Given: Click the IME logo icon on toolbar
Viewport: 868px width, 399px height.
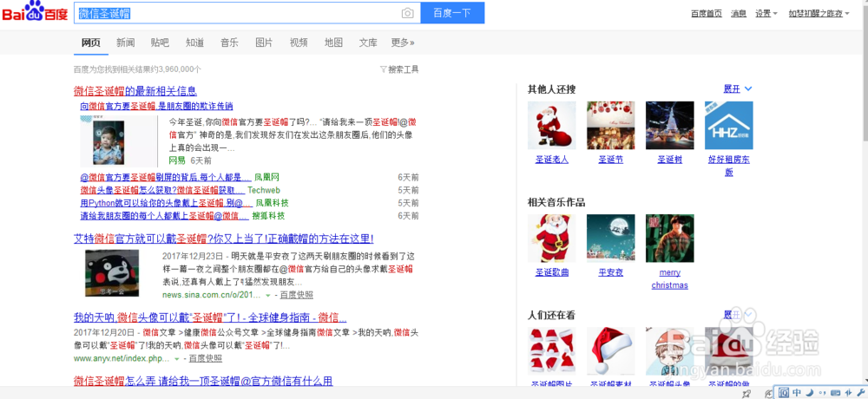Looking at the screenshot, I should 783,392.
